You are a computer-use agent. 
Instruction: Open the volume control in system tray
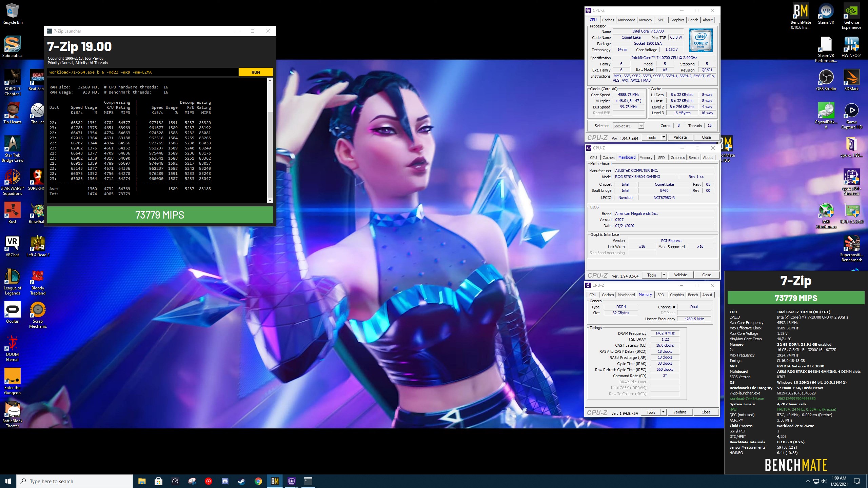[824, 481]
